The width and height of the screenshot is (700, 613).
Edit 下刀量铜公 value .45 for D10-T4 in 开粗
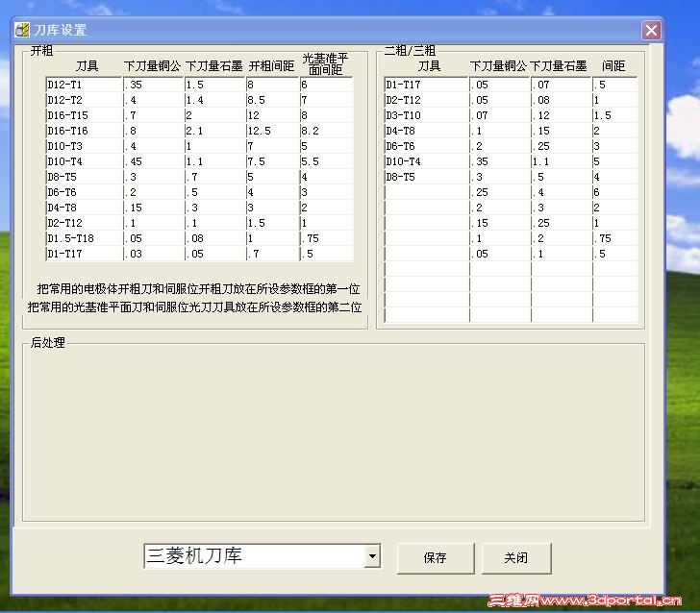153,161
